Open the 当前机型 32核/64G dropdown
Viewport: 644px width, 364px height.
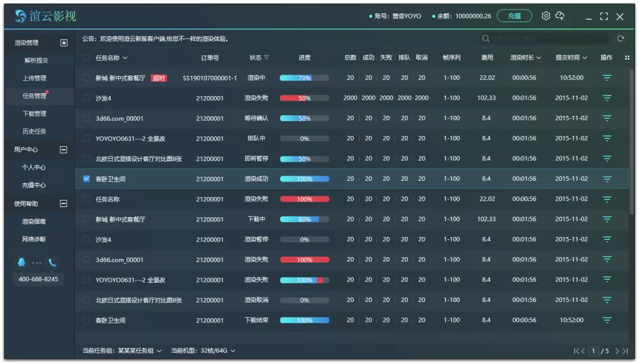[233, 351]
